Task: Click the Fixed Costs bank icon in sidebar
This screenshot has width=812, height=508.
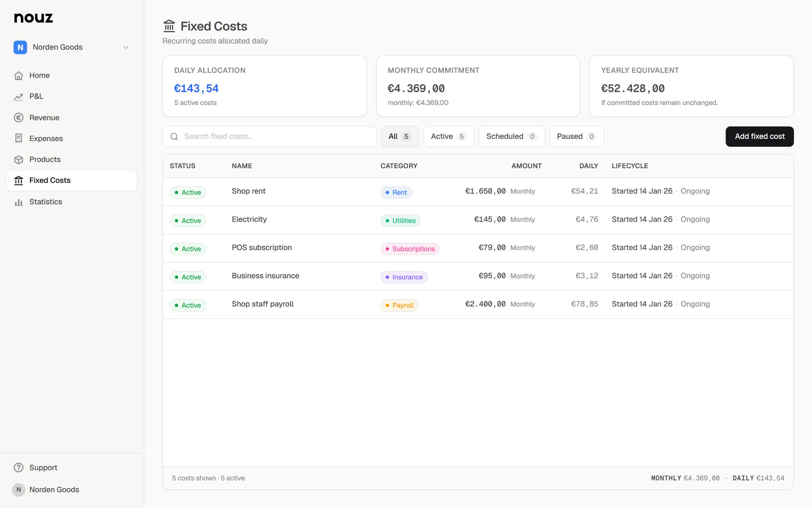Action: tap(18, 181)
